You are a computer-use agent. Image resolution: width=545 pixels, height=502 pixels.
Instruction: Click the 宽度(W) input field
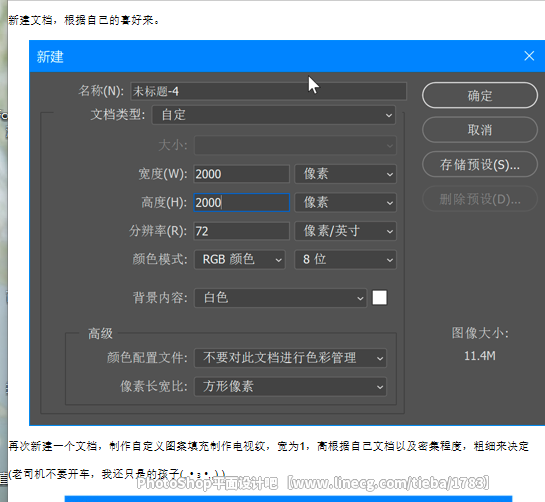click(x=241, y=174)
